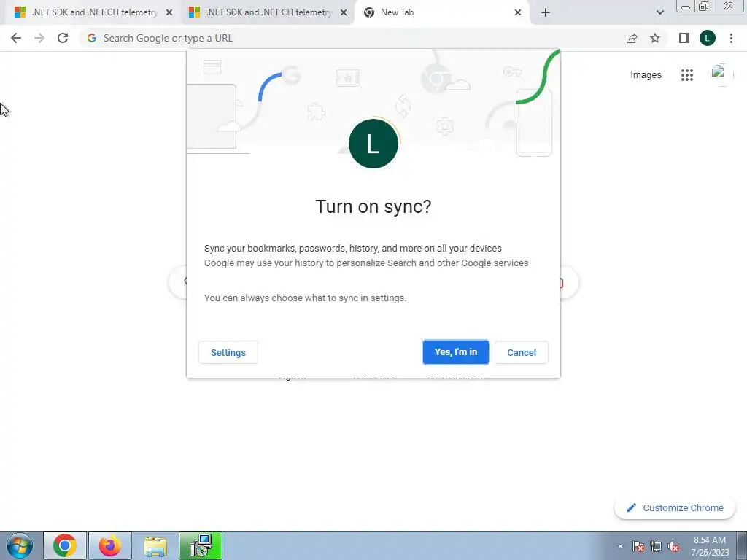Click the dialog's large L profile avatar
747x560 pixels.
373,144
